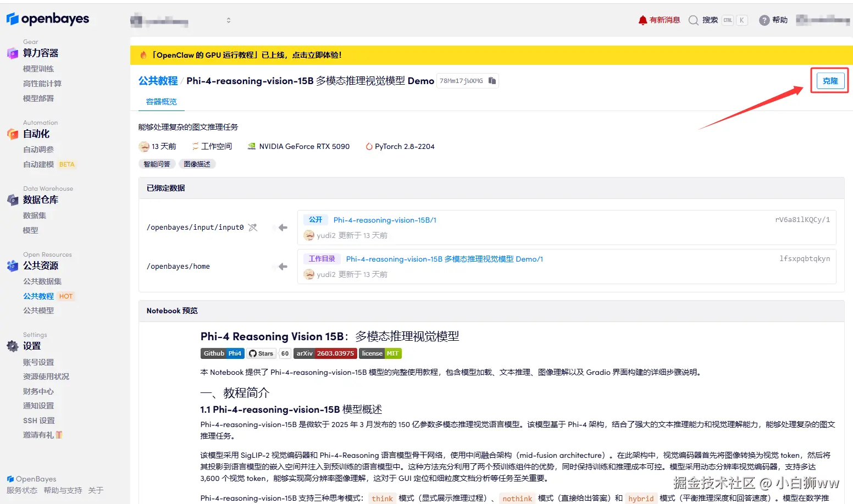Click the PyTorch flame icon

(x=369, y=147)
